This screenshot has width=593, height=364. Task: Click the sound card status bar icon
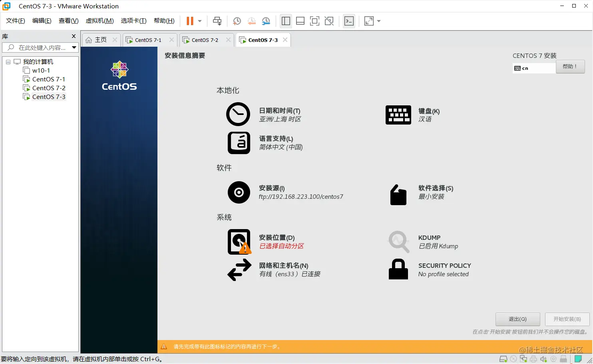click(543, 359)
